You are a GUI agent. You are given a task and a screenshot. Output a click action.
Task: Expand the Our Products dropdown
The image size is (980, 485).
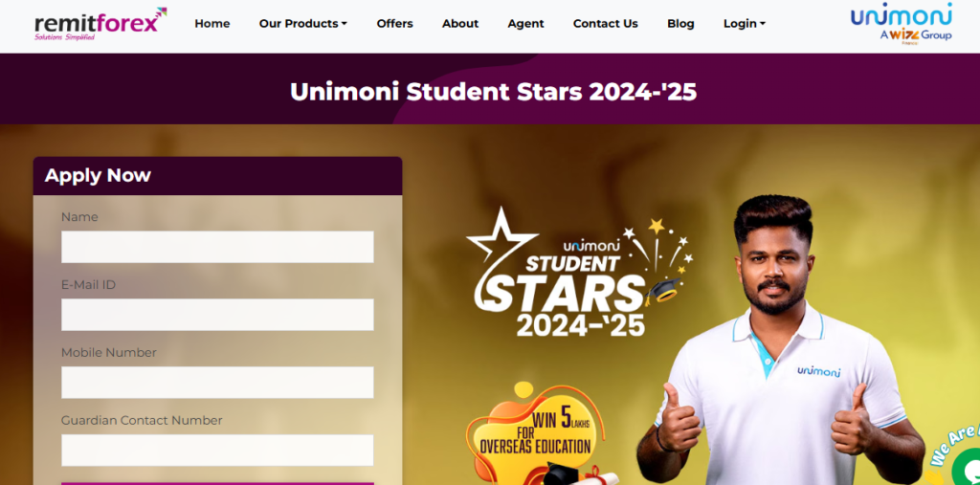pyautogui.click(x=303, y=24)
